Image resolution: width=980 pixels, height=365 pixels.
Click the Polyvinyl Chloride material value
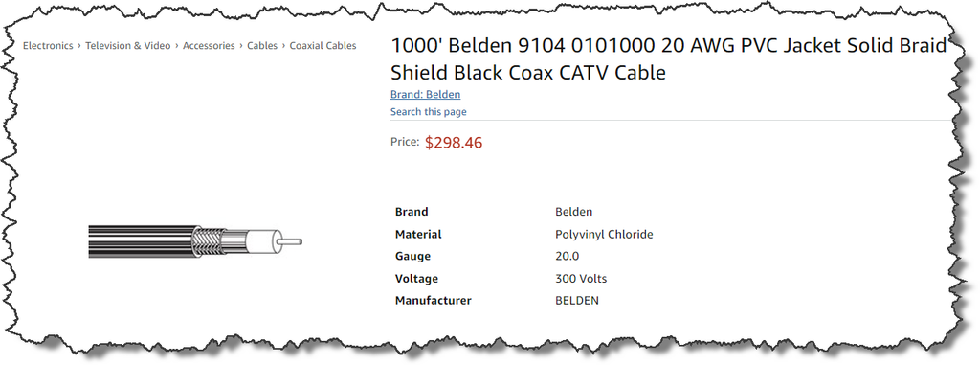[604, 234]
